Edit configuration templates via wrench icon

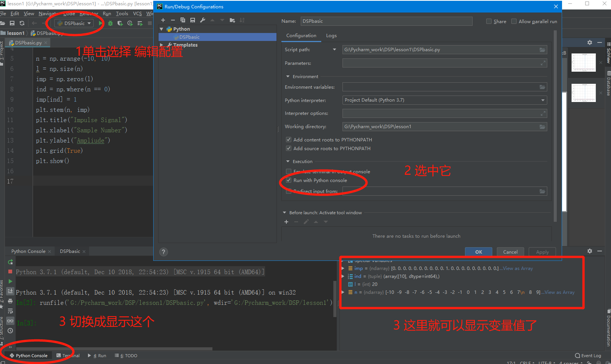coord(203,20)
